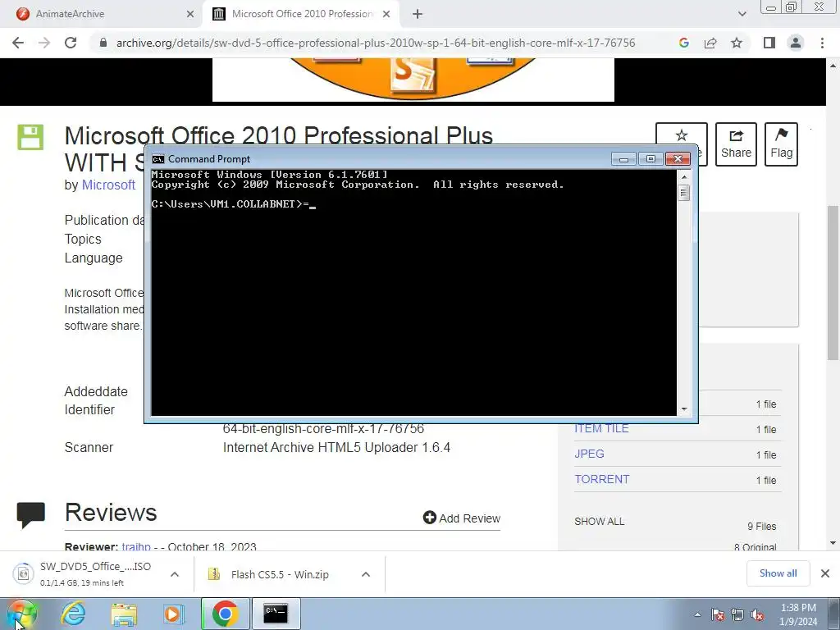The height and width of the screenshot is (630, 840).
Task: Switch to Chrome in the taskbar
Action: click(225, 614)
